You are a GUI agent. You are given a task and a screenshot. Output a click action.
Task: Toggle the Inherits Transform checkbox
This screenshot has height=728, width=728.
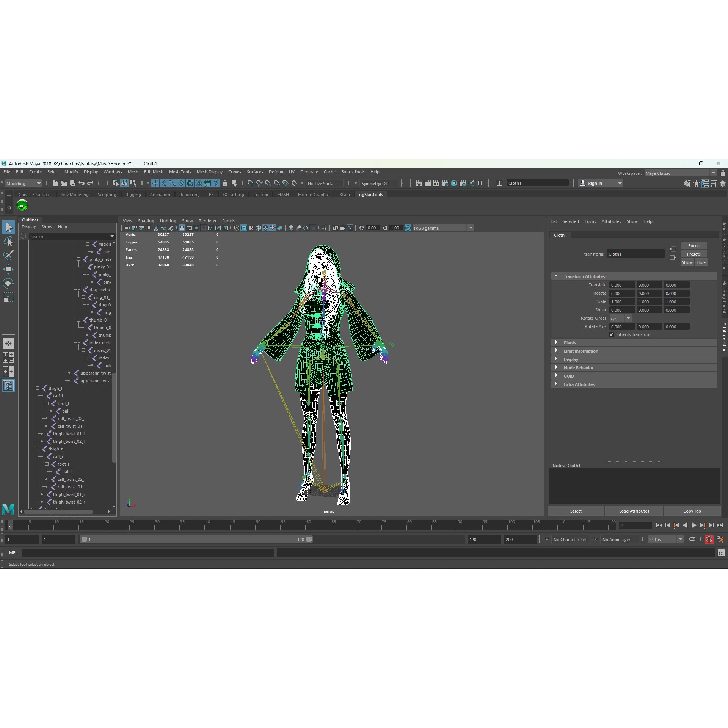pyautogui.click(x=612, y=334)
